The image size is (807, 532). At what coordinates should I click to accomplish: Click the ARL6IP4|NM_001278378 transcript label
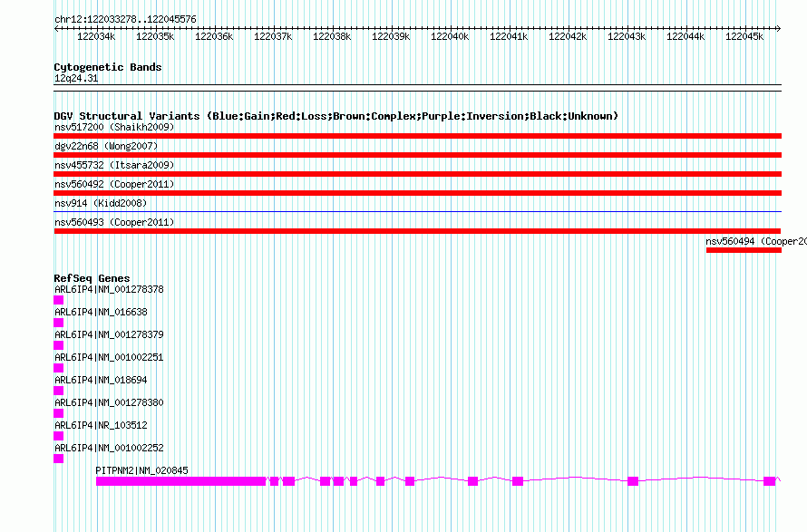click(109, 290)
